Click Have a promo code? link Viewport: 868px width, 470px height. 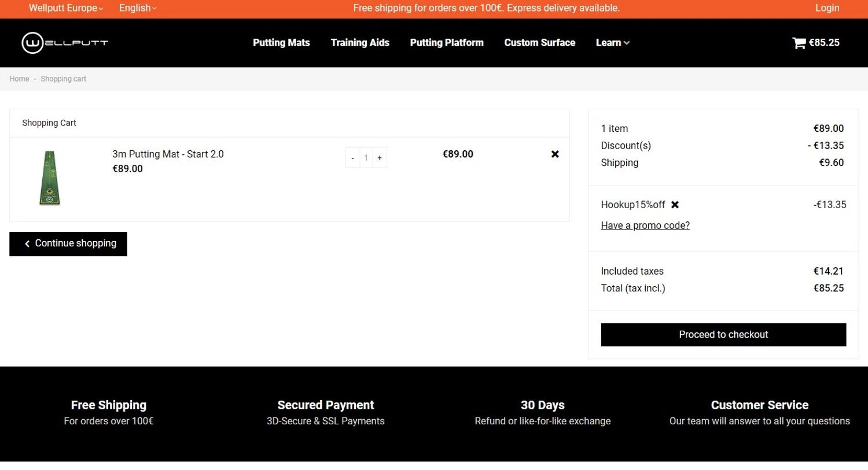(x=645, y=225)
